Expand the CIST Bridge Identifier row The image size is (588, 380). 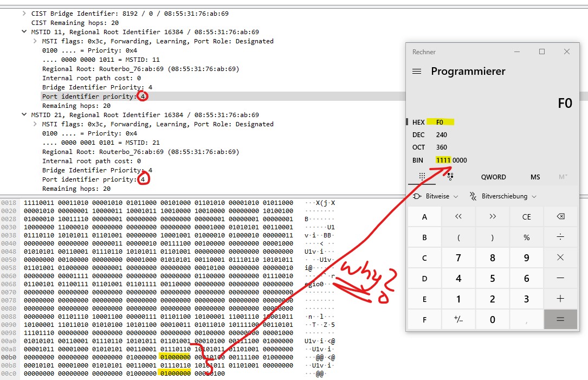[x=24, y=14]
